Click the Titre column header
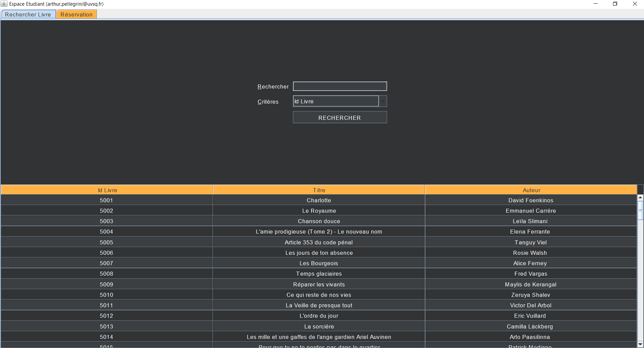644x348 pixels. point(319,190)
